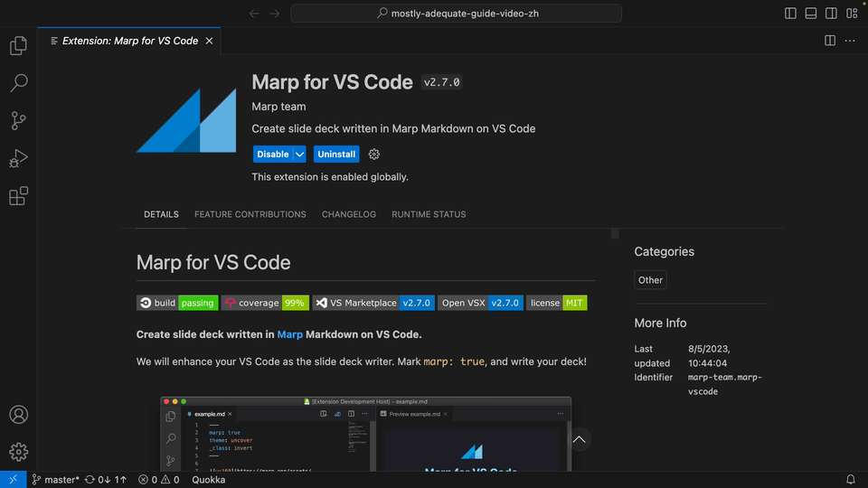Expand the Disable dropdown arrow
This screenshot has height=488, width=868.
pyautogui.click(x=299, y=155)
